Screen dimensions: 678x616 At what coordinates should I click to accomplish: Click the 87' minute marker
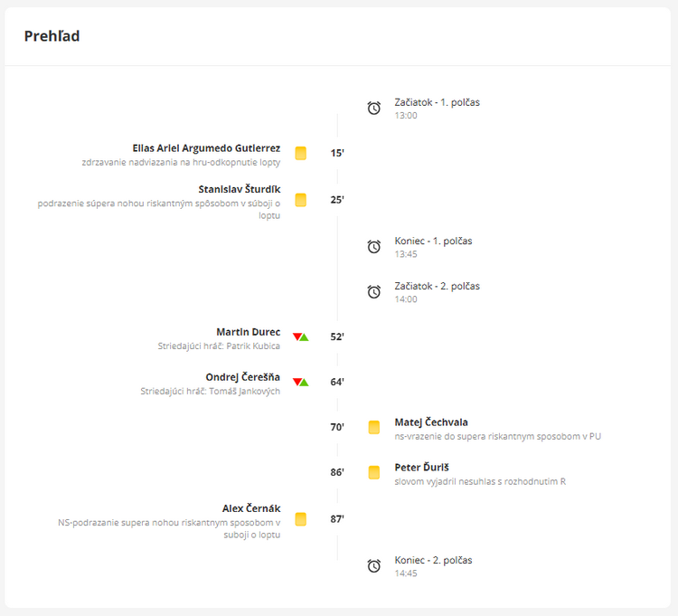point(337,519)
